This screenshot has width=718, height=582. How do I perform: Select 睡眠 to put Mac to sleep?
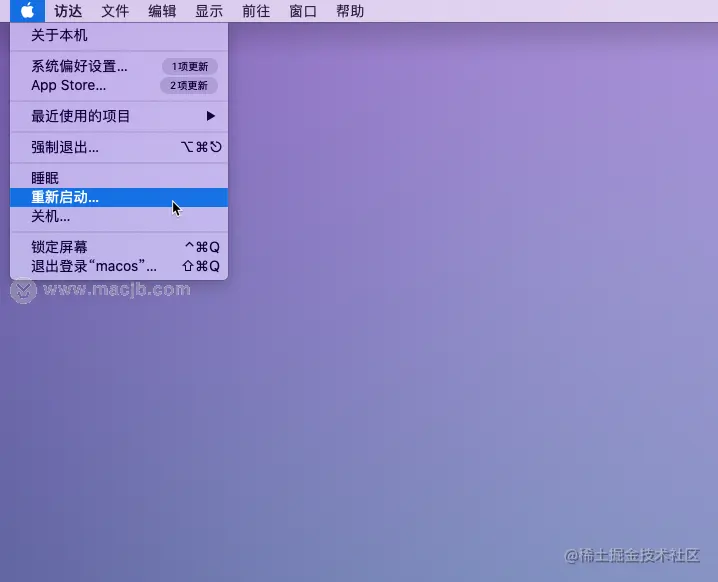(119, 178)
